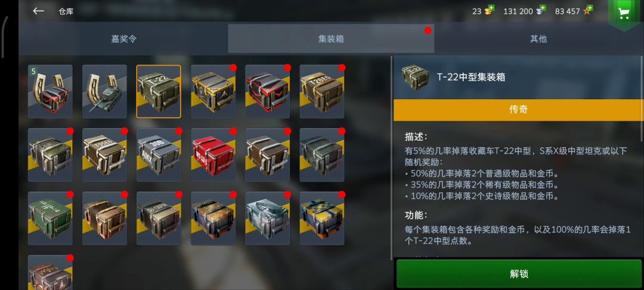The image size is (644, 290).
Task: Select the green container in third row
Action: pos(50,218)
